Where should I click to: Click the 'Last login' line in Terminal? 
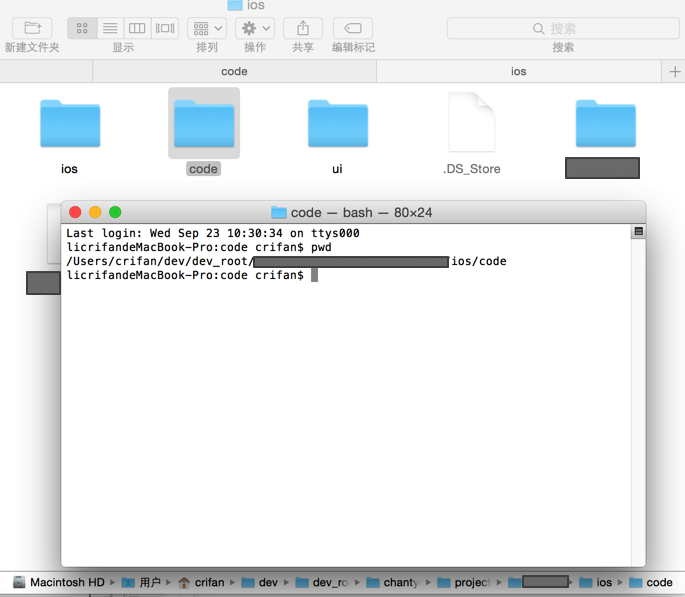click(213, 233)
